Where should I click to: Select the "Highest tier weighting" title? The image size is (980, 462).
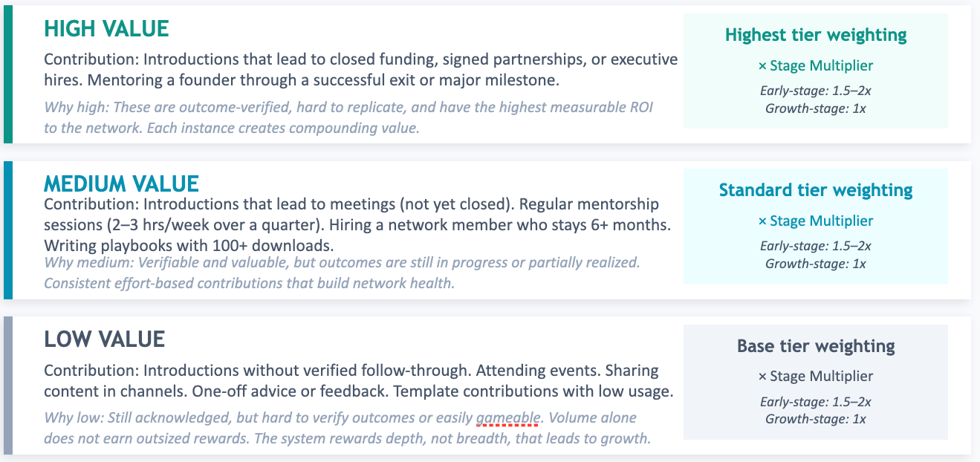[x=815, y=35]
